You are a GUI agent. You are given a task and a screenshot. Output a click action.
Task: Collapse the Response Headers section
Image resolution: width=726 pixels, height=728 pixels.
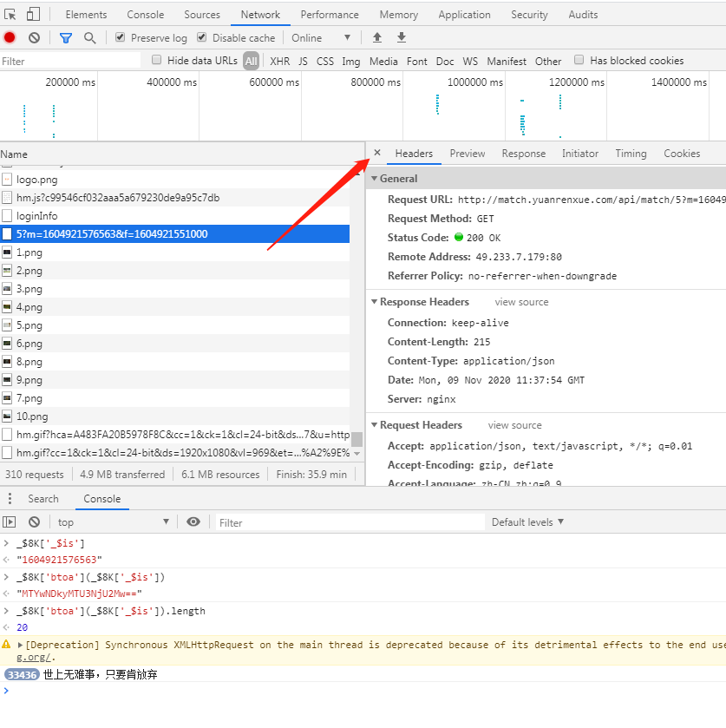(x=424, y=302)
